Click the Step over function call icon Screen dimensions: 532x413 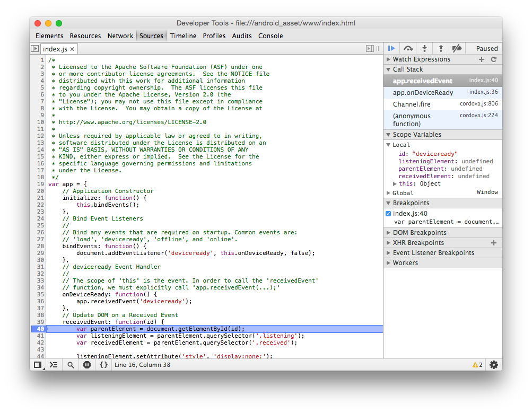(x=408, y=48)
